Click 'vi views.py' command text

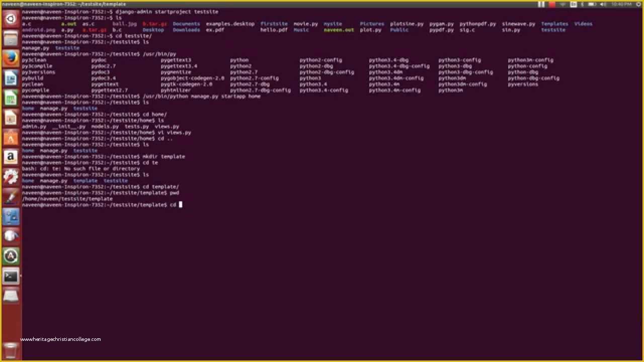pyautogui.click(x=174, y=132)
